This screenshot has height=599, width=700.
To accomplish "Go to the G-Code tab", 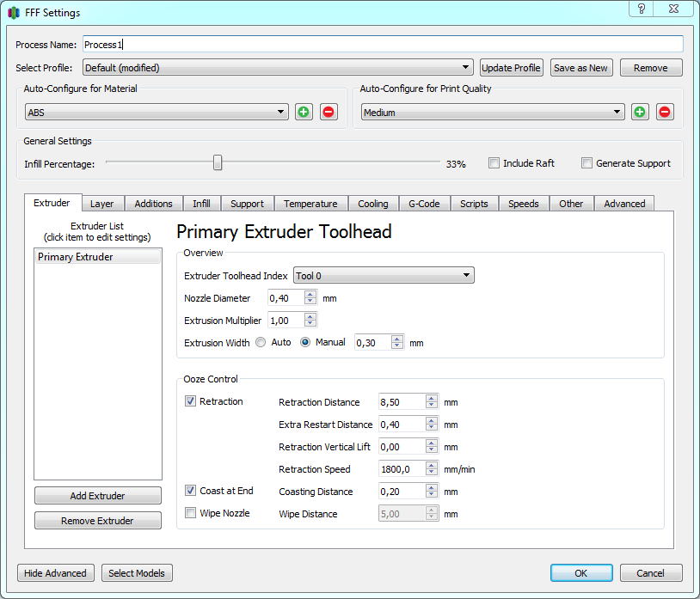I will point(424,204).
